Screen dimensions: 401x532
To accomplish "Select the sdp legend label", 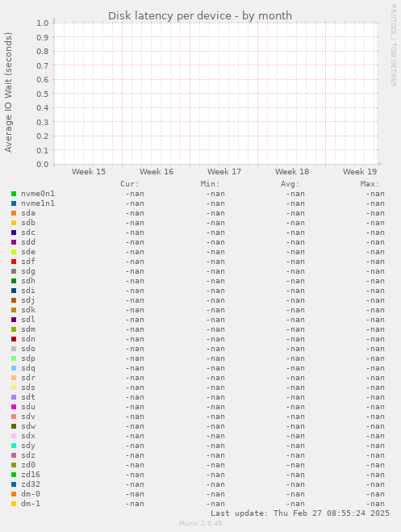I will pyautogui.click(x=28, y=358).
